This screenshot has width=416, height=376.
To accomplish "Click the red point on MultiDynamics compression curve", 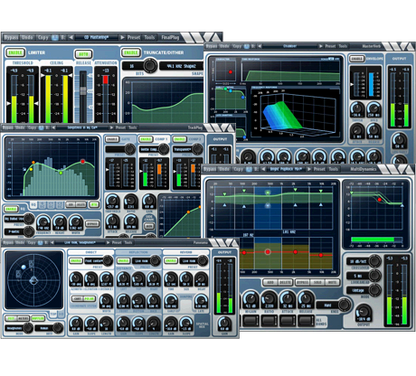I will [380, 200].
